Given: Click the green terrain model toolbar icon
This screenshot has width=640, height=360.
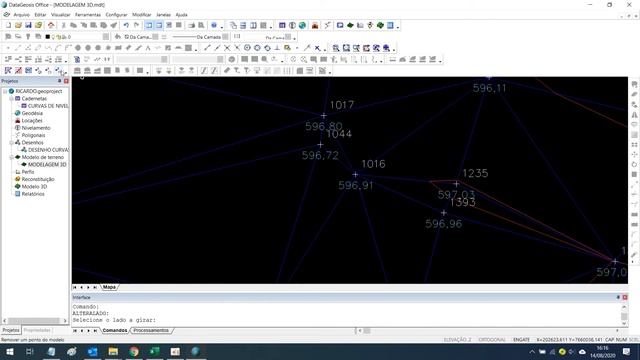Looking at the screenshot, I should tap(350, 25).
